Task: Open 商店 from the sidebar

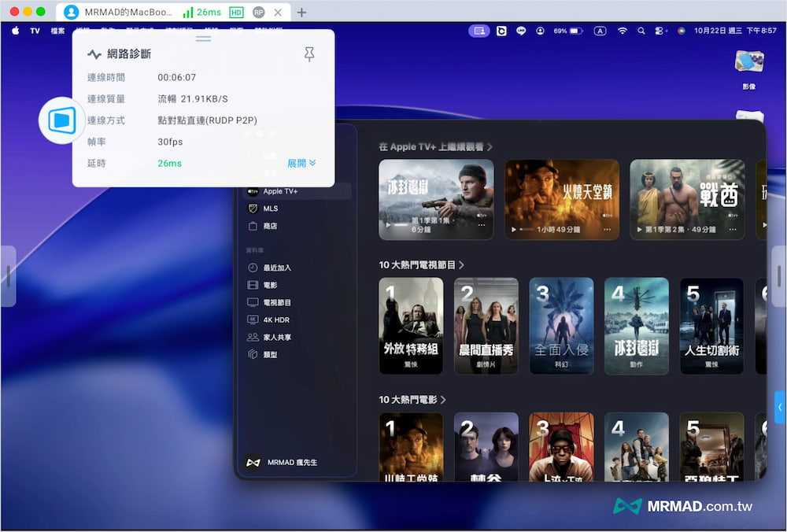Action: click(269, 226)
